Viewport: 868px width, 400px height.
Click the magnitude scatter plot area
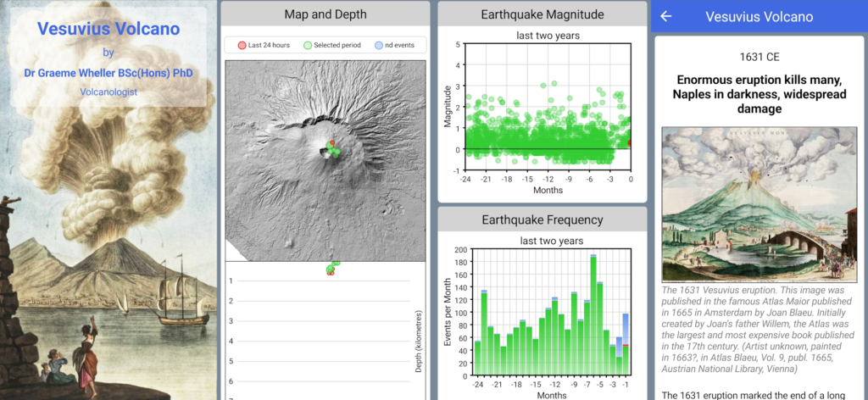[x=548, y=107]
